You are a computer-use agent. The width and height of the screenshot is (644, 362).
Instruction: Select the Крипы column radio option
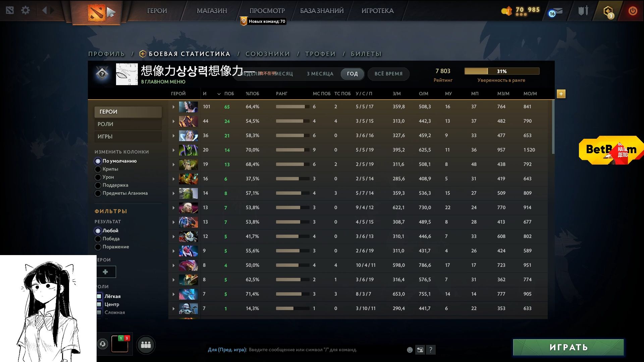[98, 169]
